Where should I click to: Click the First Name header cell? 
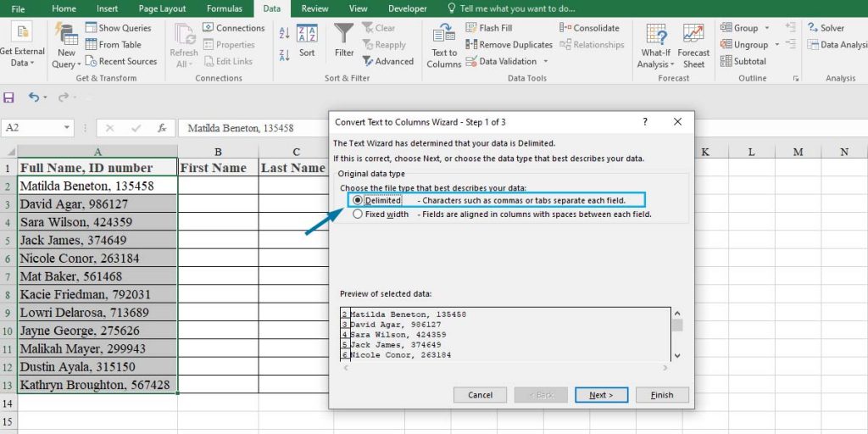click(218, 168)
